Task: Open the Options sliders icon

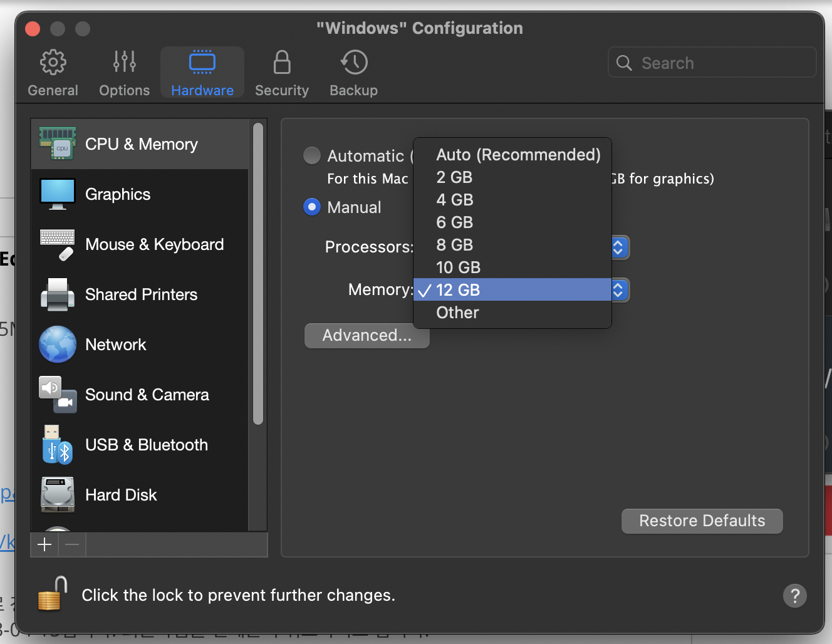Action: [125, 61]
